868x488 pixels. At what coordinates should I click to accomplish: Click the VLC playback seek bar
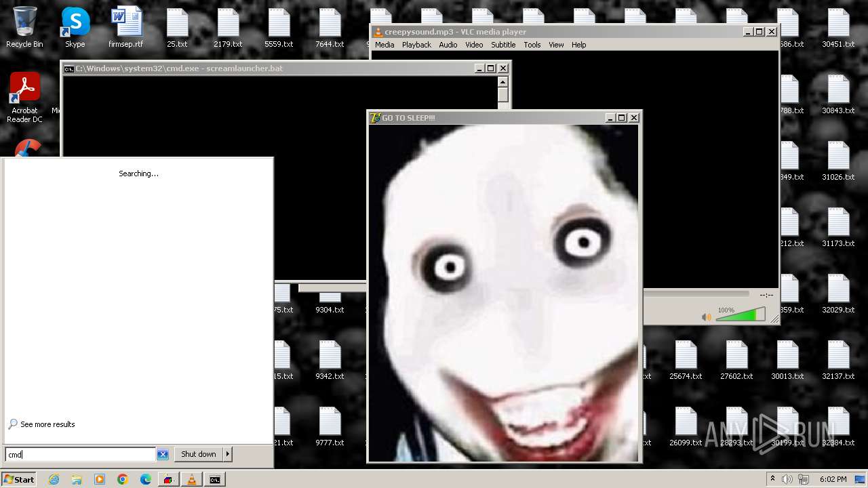696,294
